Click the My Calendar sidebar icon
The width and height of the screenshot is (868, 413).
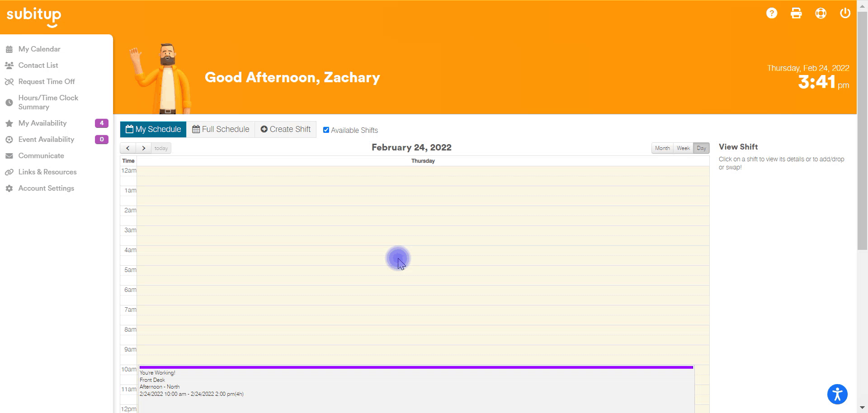click(9, 49)
